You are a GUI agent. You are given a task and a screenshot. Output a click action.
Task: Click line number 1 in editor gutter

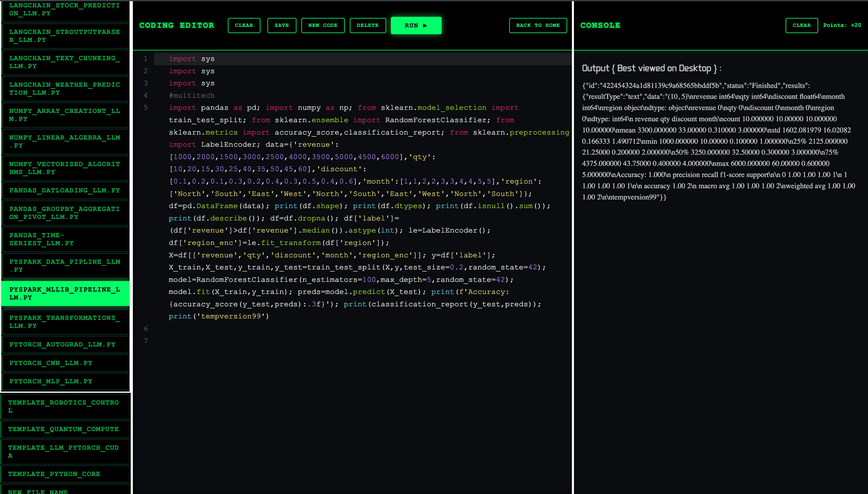pyautogui.click(x=146, y=59)
